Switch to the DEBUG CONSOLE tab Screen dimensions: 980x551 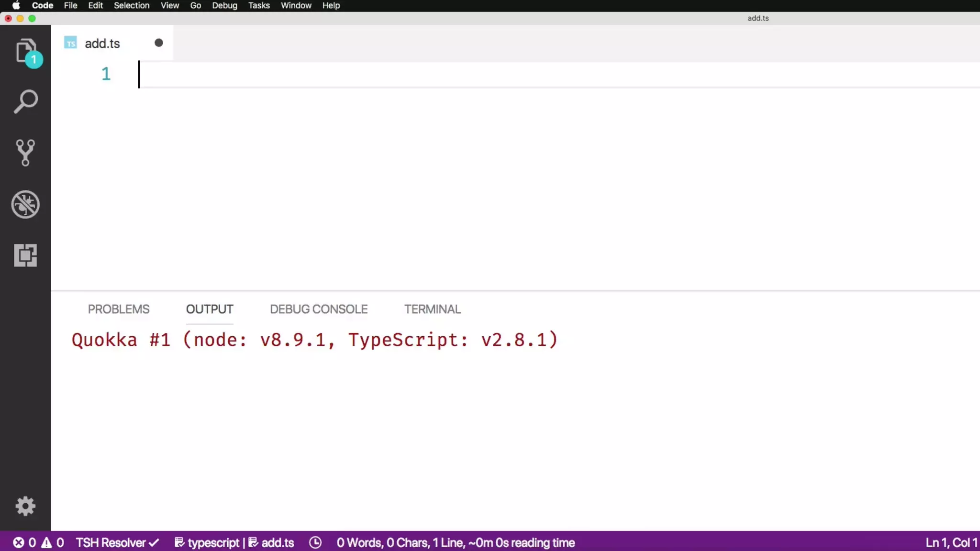coord(319,309)
